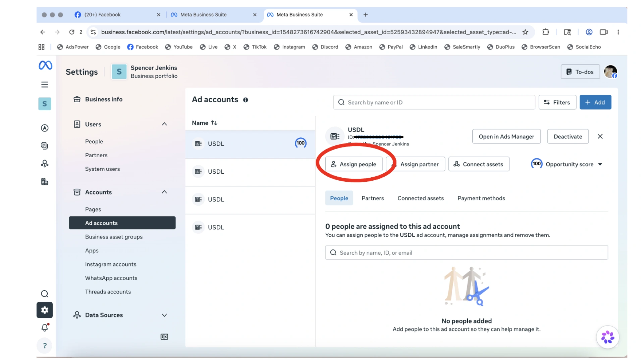Screen dimensions: 644x362
Task: Open System users settings
Action: coord(102,169)
